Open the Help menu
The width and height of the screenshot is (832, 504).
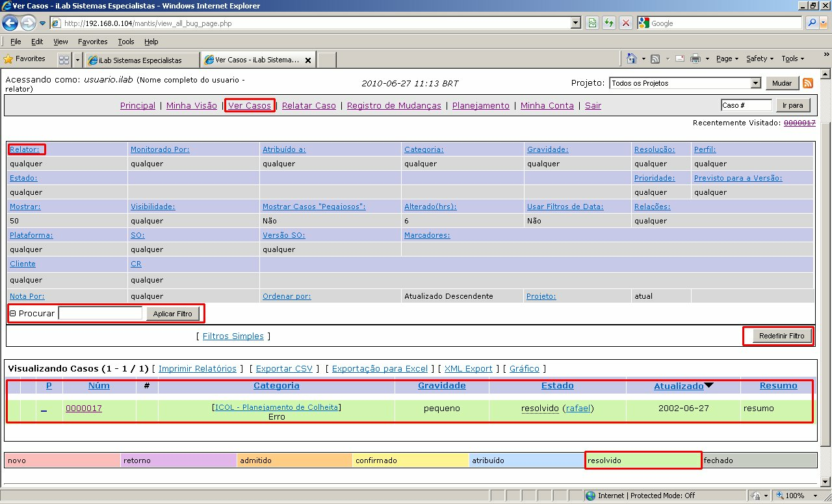[x=151, y=42]
